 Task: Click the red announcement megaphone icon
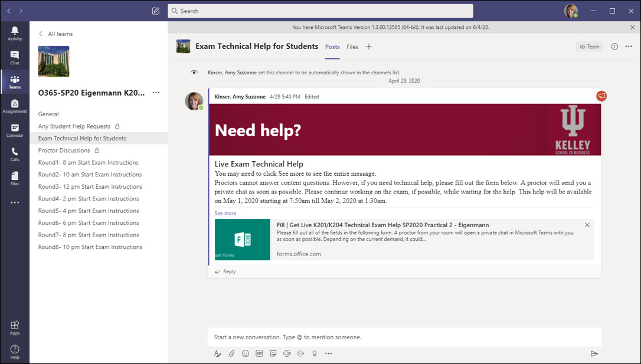click(x=601, y=96)
